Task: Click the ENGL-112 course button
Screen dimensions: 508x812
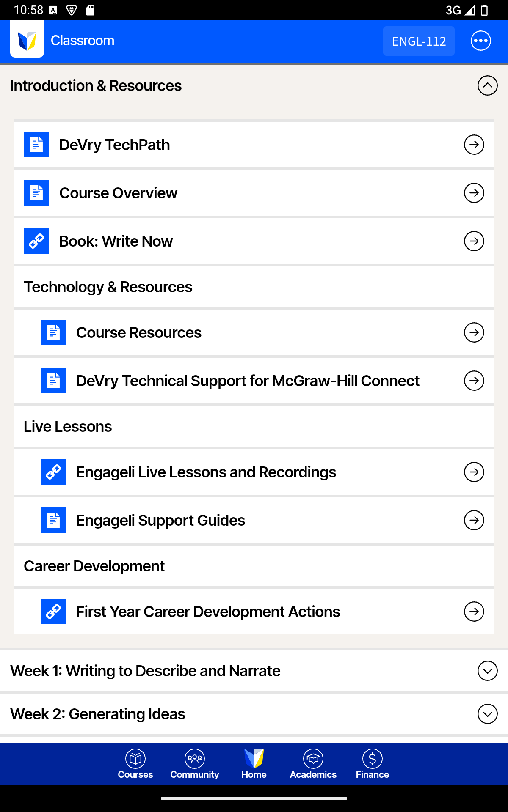Action: point(419,41)
